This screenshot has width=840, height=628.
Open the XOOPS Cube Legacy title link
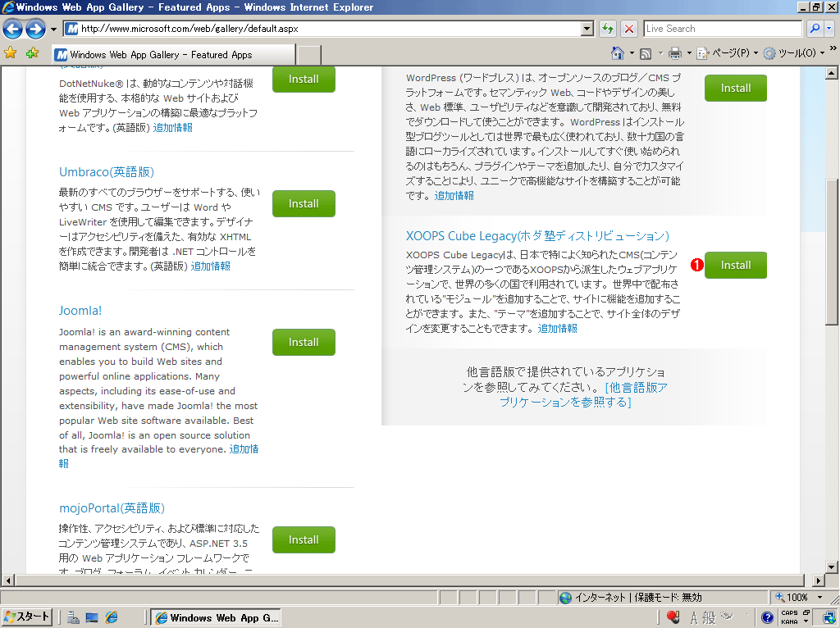pyautogui.click(x=537, y=236)
